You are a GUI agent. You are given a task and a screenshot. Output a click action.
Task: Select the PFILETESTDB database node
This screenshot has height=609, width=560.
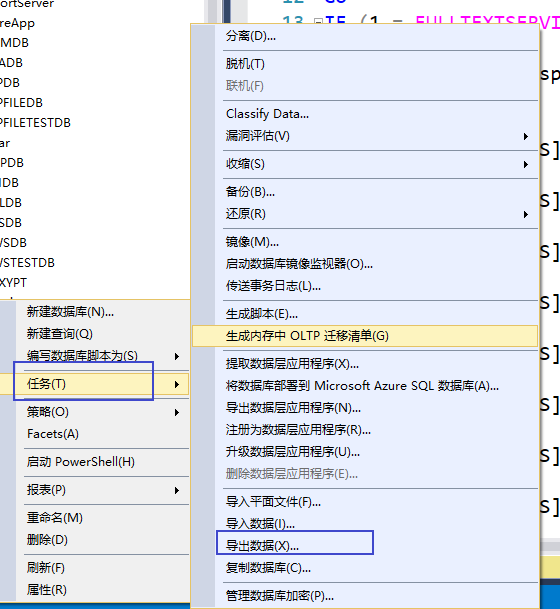(35, 123)
